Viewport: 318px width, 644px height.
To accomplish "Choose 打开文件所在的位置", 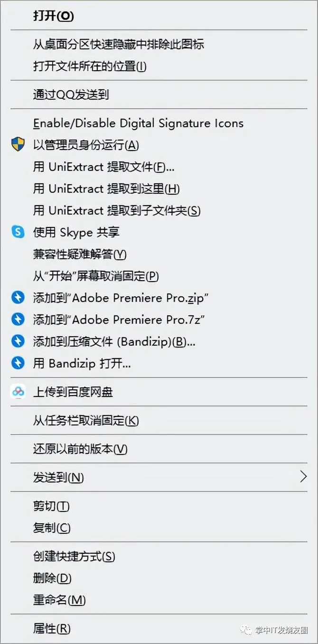I will pyautogui.click(x=90, y=66).
